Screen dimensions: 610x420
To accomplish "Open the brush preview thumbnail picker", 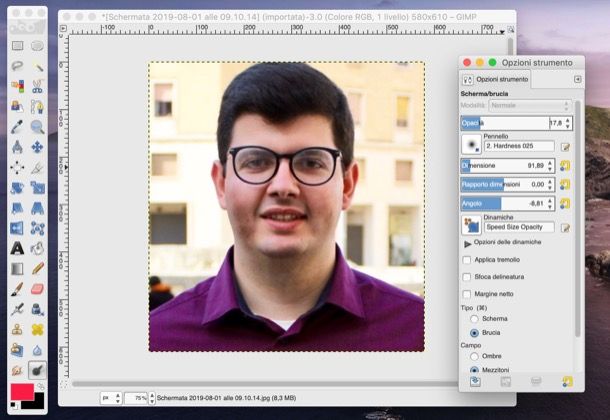I will tap(471, 144).
